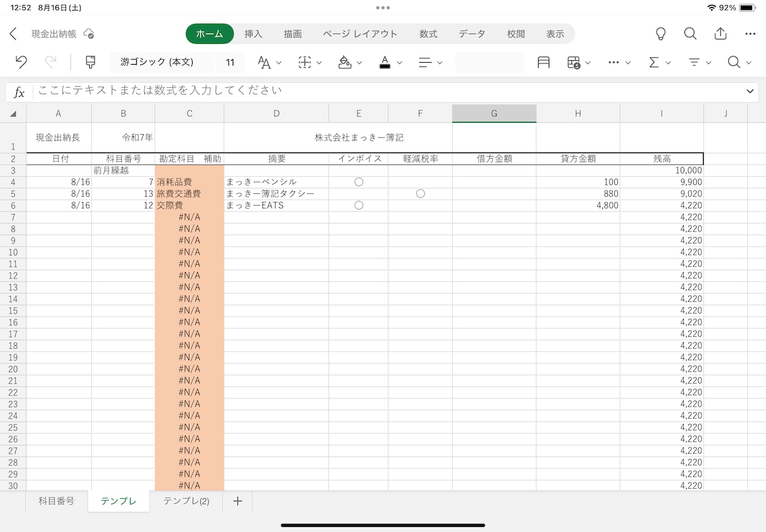This screenshot has height=532, width=766.
Task: Select the まっきーEATS cell
Action: click(276, 205)
